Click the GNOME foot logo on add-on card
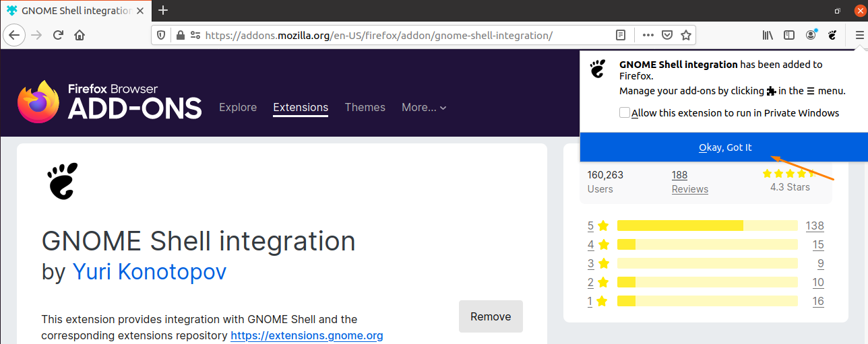Viewport: 868px width, 344px height. (63, 181)
